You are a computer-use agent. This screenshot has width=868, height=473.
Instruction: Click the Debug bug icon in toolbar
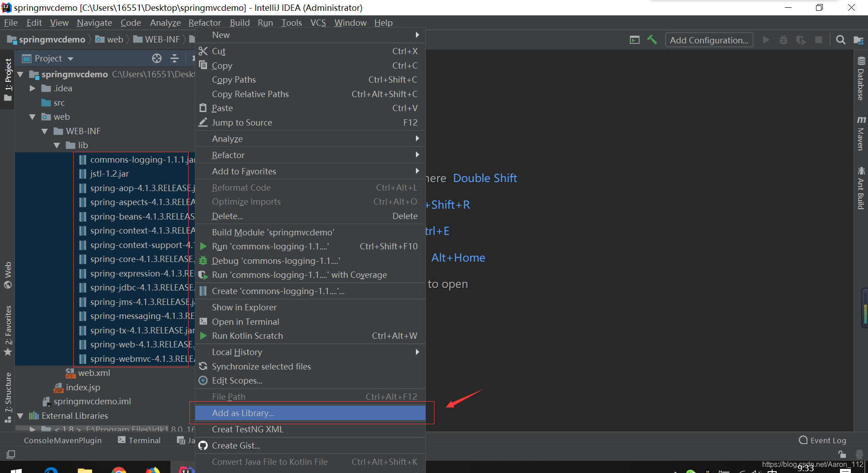pos(783,40)
